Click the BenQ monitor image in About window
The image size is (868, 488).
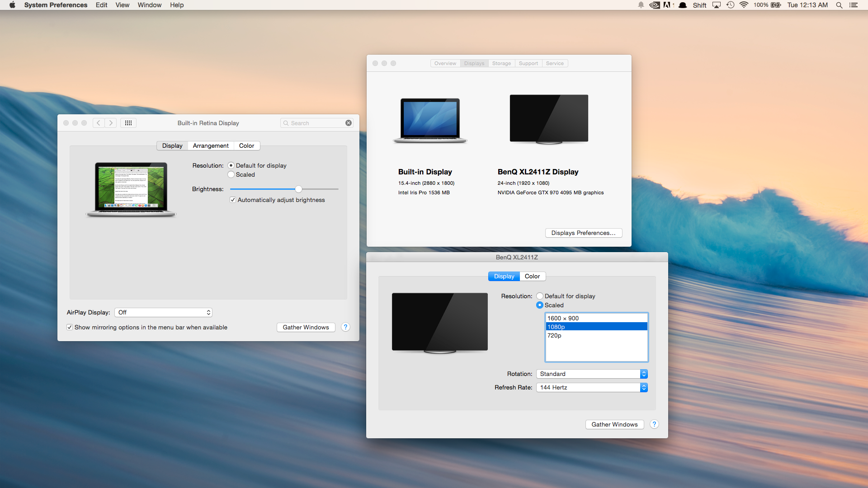(549, 119)
